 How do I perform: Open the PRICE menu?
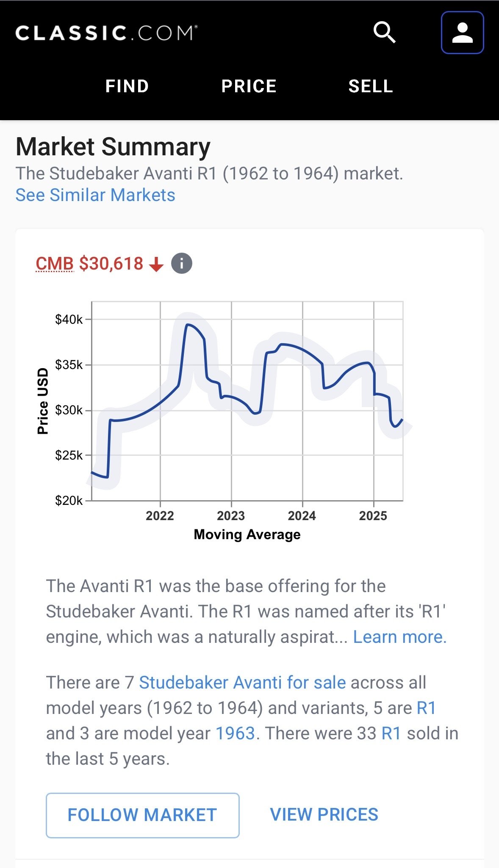249,86
